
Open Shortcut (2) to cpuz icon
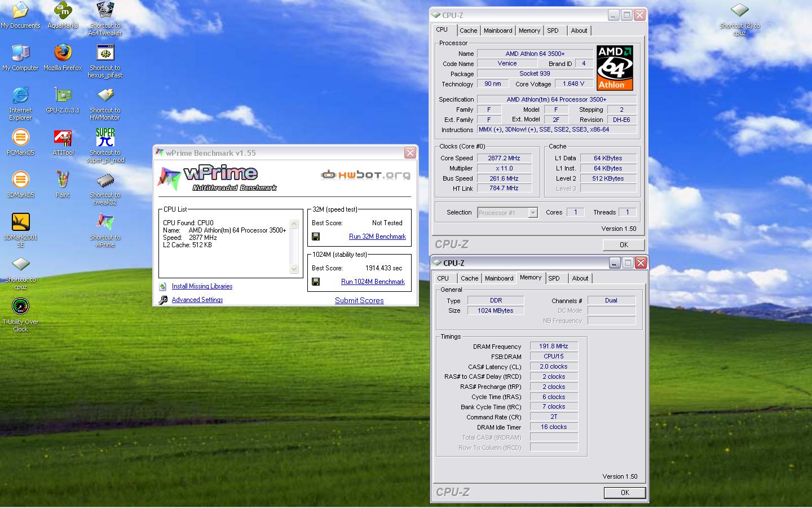(739, 19)
